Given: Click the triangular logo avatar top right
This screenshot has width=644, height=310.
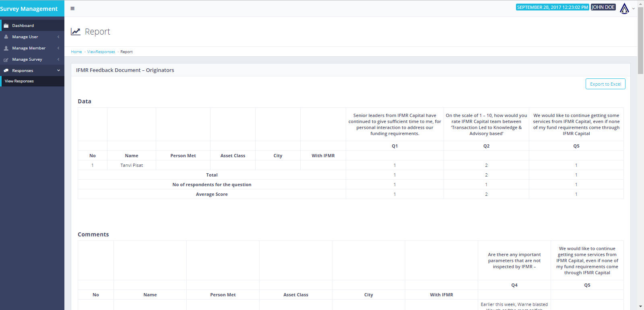Looking at the screenshot, I should (x=624, y=8).
